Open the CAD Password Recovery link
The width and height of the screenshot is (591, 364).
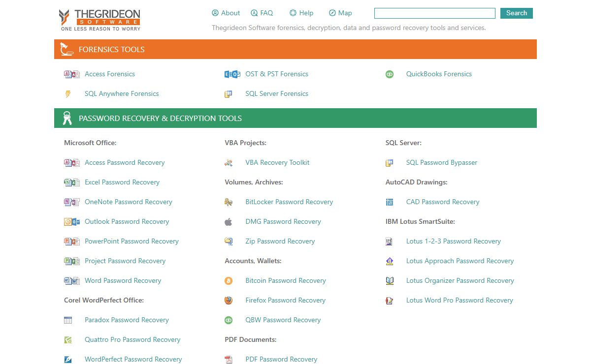(x=443, y=202)
